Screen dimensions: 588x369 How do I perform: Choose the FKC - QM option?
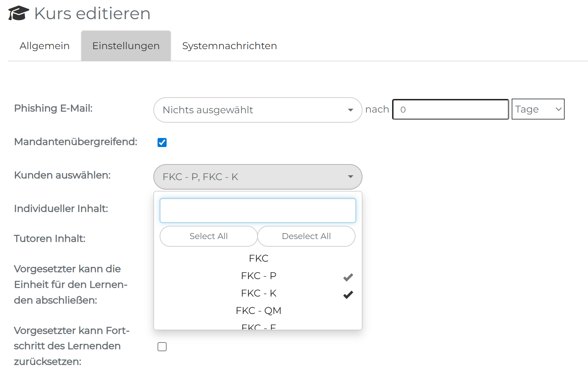[x=258, y=311]
